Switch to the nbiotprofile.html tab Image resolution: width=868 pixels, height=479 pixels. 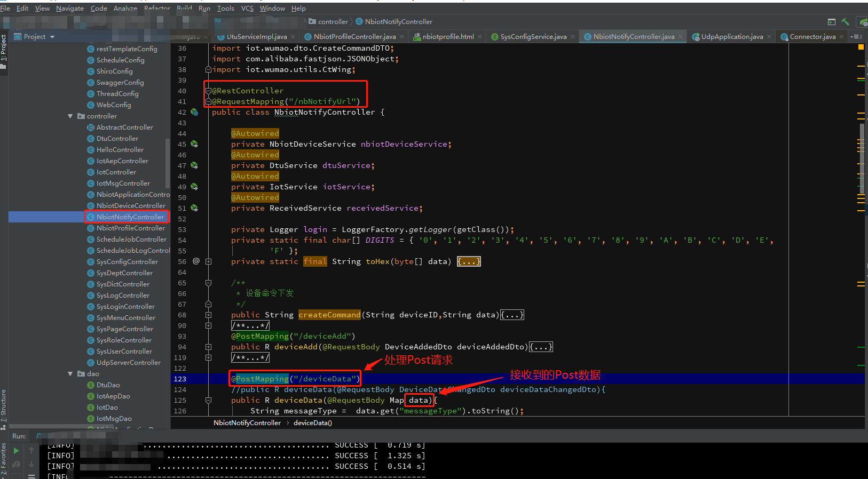pyautogui.click(x=448, y=37)
